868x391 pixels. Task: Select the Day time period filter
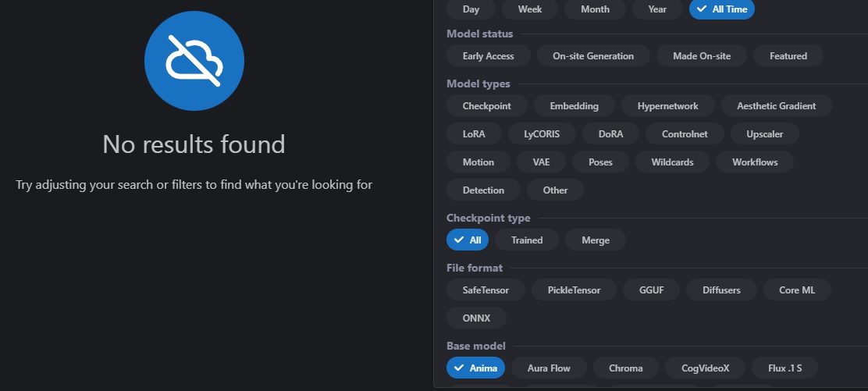point(471,9)
